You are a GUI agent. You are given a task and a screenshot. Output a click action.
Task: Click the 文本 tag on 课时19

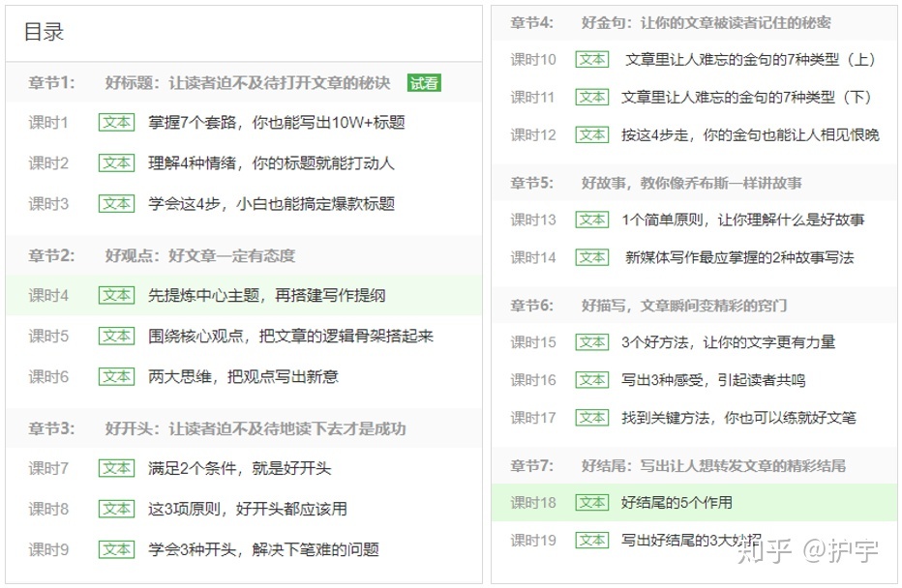(x=592, y=541)
